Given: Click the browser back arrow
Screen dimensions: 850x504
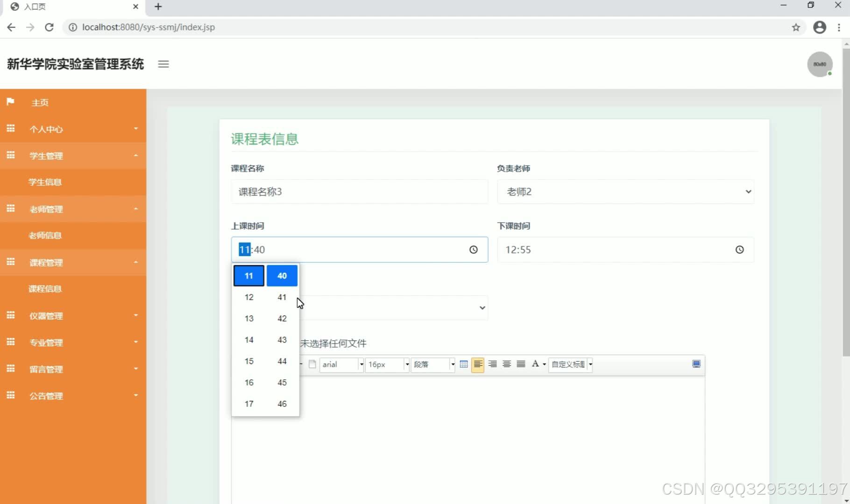Looking at the screenshot, I should (11, 27).
